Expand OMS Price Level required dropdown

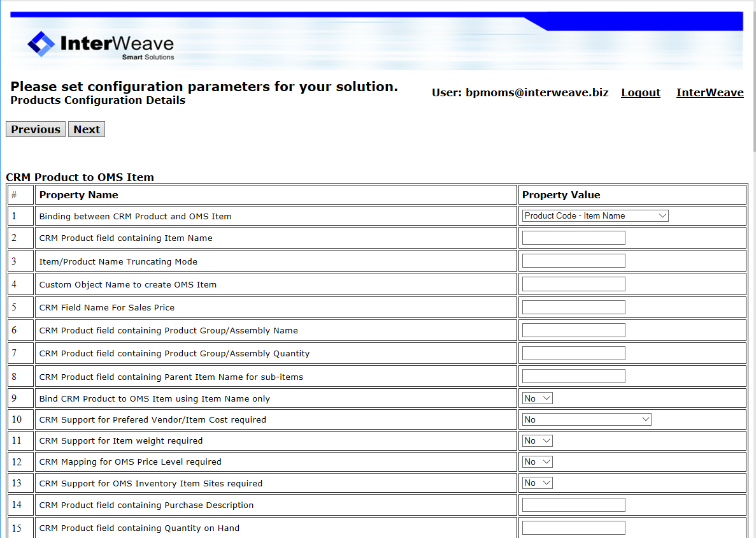537,462
